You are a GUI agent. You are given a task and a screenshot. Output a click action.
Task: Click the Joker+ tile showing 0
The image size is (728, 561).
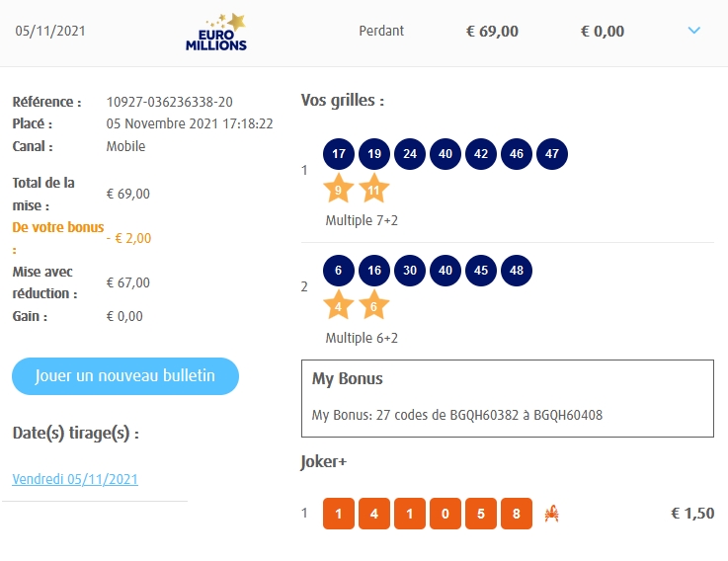click(445, 514)
